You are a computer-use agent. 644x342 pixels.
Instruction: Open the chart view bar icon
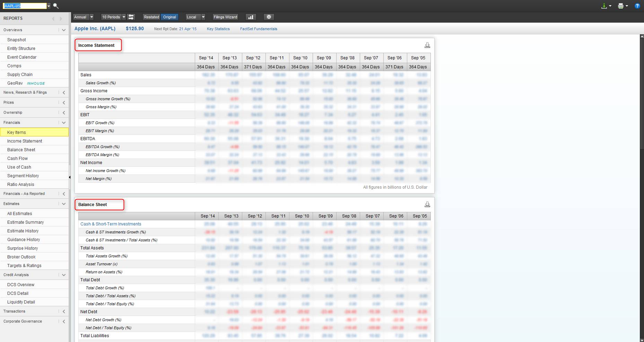pyautogui.click(x=251, y=17)
